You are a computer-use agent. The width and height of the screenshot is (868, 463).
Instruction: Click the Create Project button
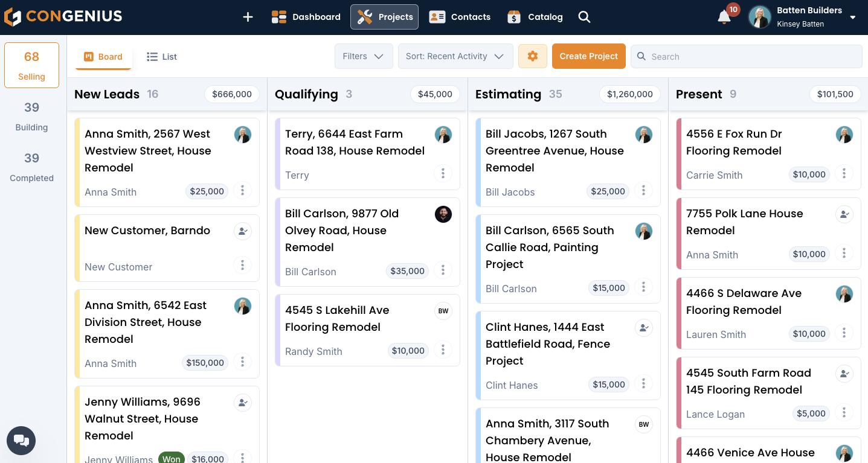click(x=588, y=56)
